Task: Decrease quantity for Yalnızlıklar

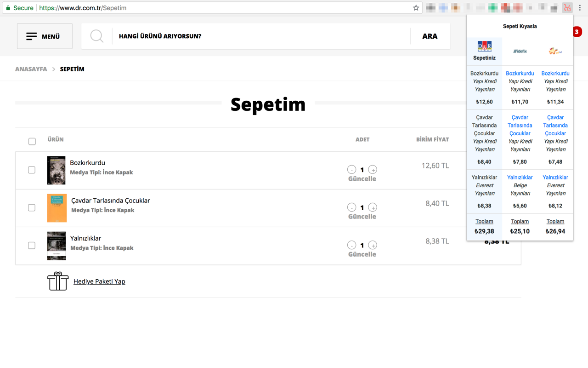Action: pyautogui.click(x=351, y=245)
